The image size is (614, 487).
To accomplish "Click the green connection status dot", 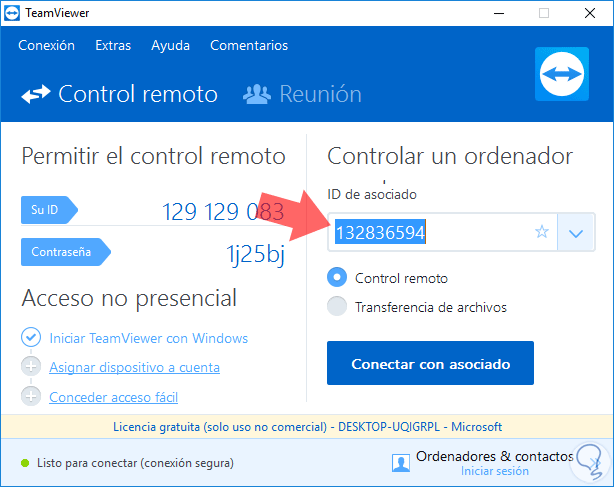I will click(x=25, y=463).
